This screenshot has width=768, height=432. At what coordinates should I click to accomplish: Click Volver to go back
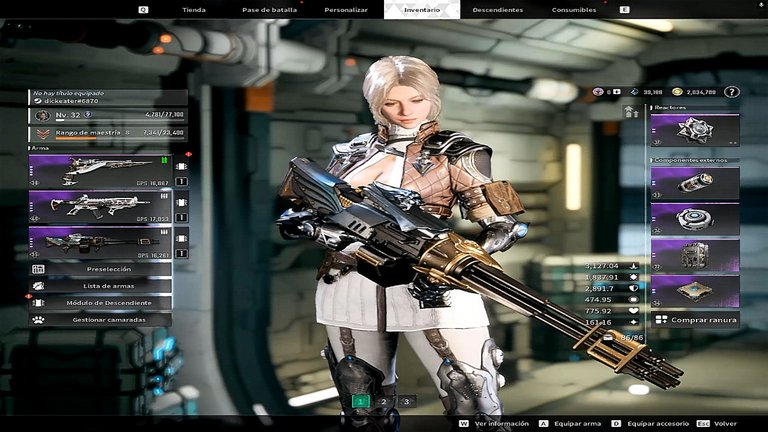[725, 424]
